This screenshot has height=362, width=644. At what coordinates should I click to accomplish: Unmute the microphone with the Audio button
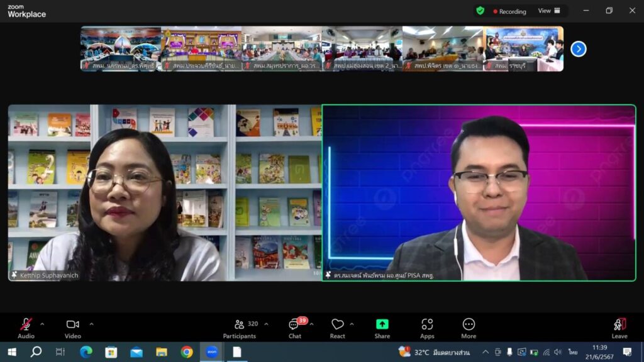coord(26,329)
